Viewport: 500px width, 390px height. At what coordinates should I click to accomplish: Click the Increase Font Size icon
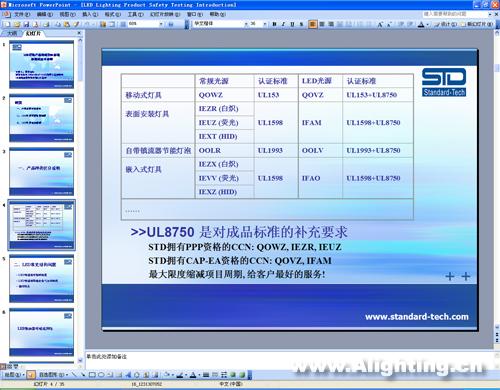click(380, 24)
